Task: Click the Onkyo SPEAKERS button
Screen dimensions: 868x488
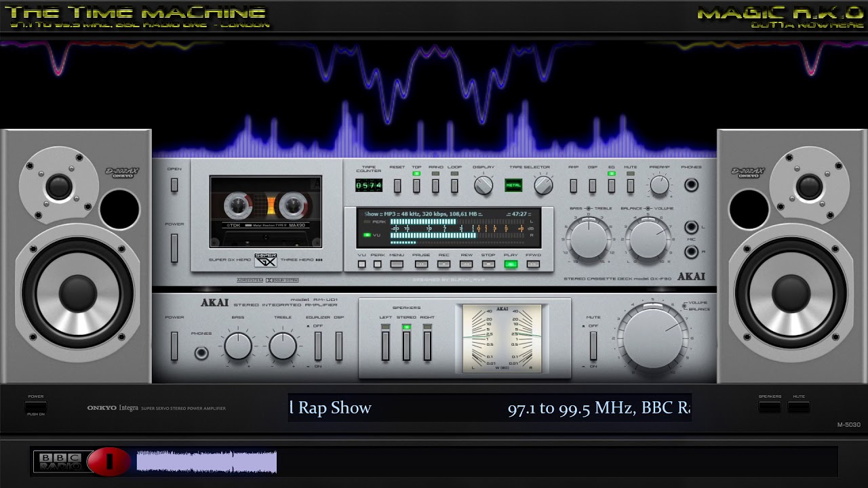Action: tap(770, 407)
